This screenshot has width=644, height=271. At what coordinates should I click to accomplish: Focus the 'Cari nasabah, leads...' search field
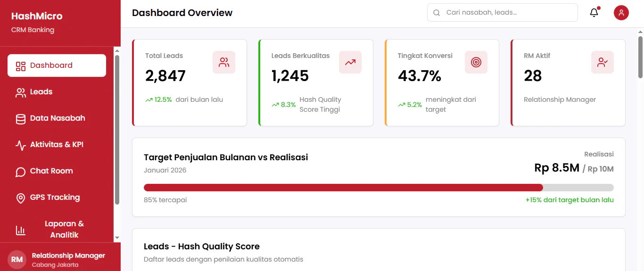(503, 13)
